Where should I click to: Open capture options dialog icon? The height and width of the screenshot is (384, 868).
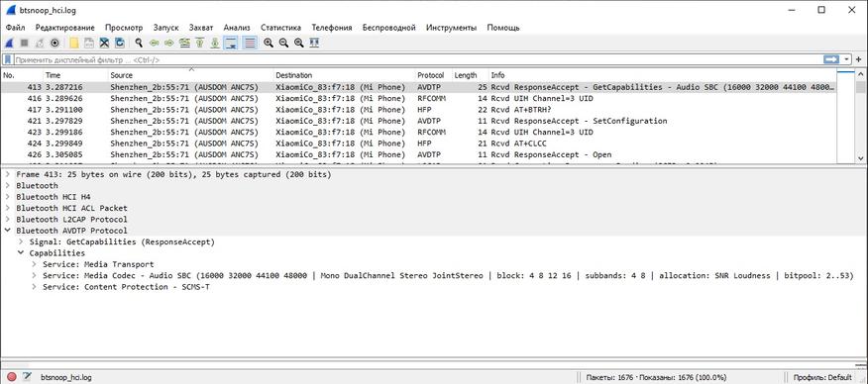click(54, 43)
